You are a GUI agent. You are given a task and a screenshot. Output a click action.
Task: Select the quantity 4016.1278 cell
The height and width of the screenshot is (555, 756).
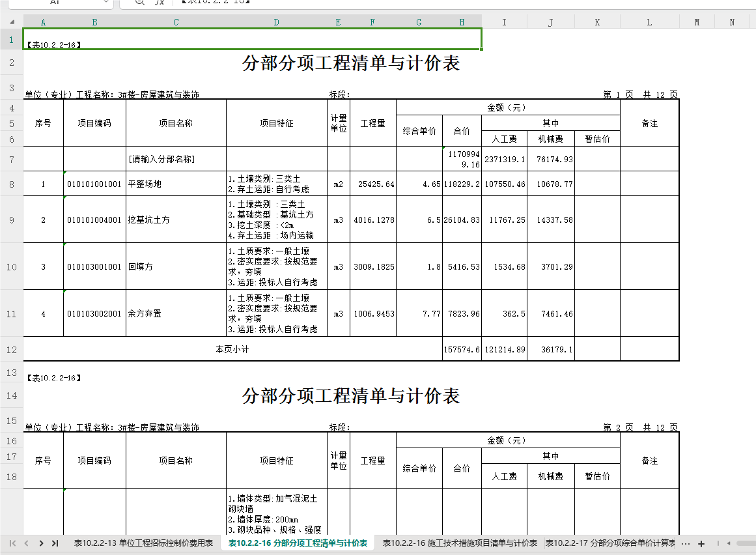click(373, 220)
